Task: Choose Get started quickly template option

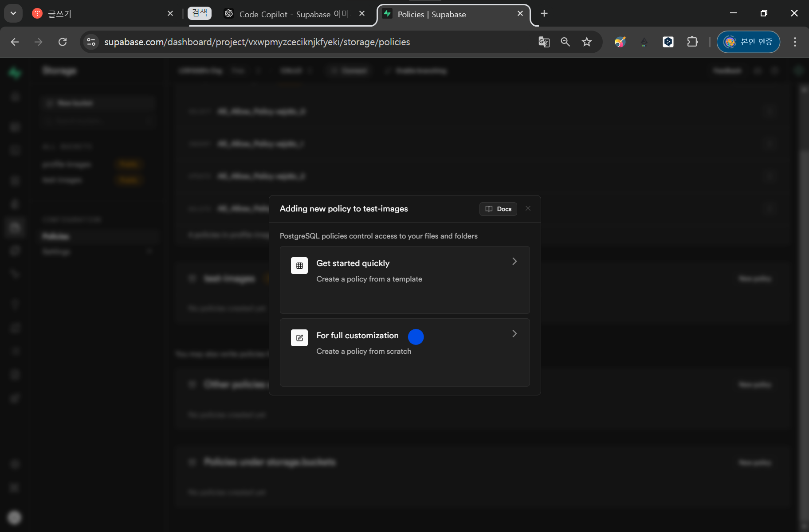Action: pos(404,280)
